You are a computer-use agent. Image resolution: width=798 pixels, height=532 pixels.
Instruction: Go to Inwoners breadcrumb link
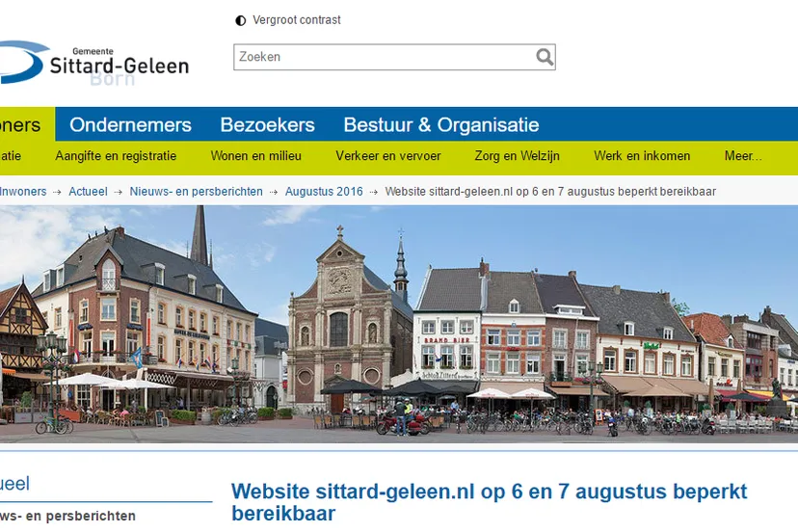click(x=23, y=192)
